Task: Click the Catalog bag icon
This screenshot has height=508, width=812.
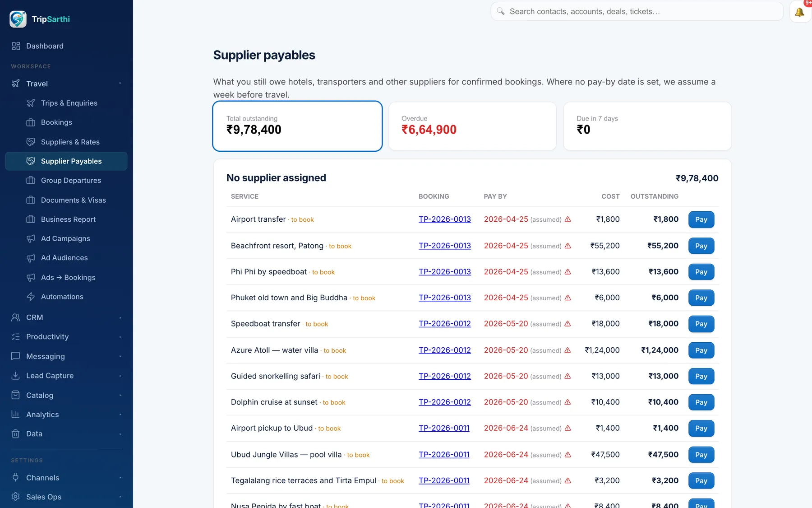Action: [x=16, y=395]
